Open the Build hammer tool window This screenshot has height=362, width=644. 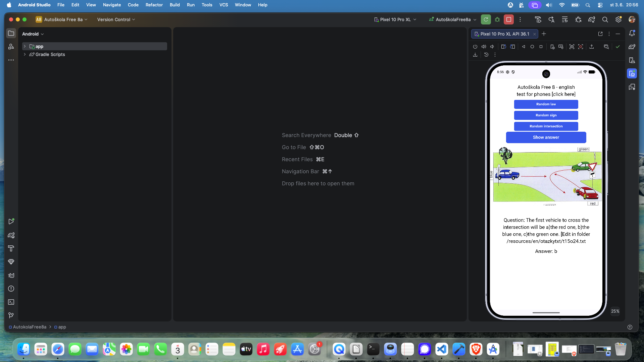(x=11, y=248)
